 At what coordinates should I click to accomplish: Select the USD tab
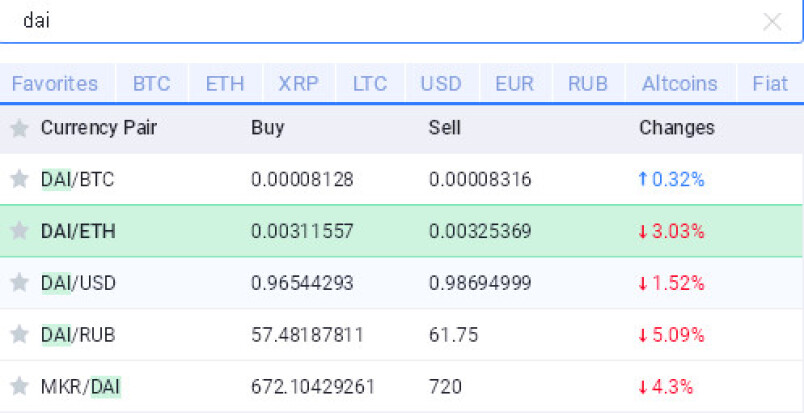pos(441,83)
